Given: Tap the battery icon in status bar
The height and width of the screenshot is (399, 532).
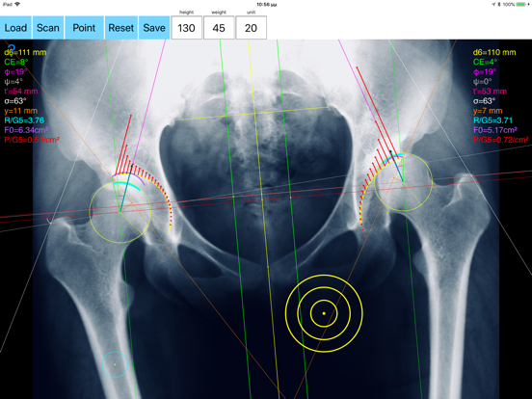Looking at the screenshot, I should [x=520, y=5].
